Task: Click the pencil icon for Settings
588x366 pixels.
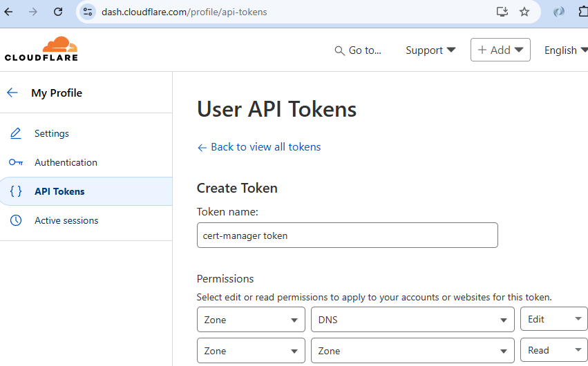Action: click(x=16, y=133)
